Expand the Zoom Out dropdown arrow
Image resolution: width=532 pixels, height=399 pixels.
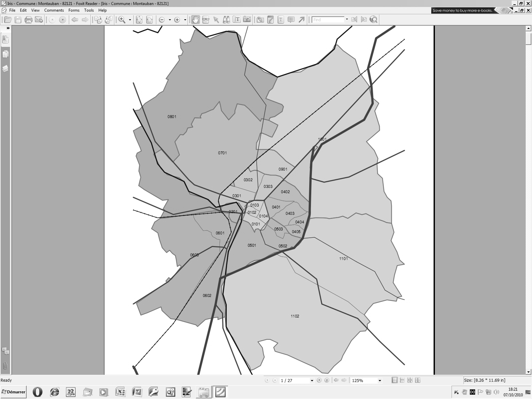pyautogui.click(x=170, y=20)
